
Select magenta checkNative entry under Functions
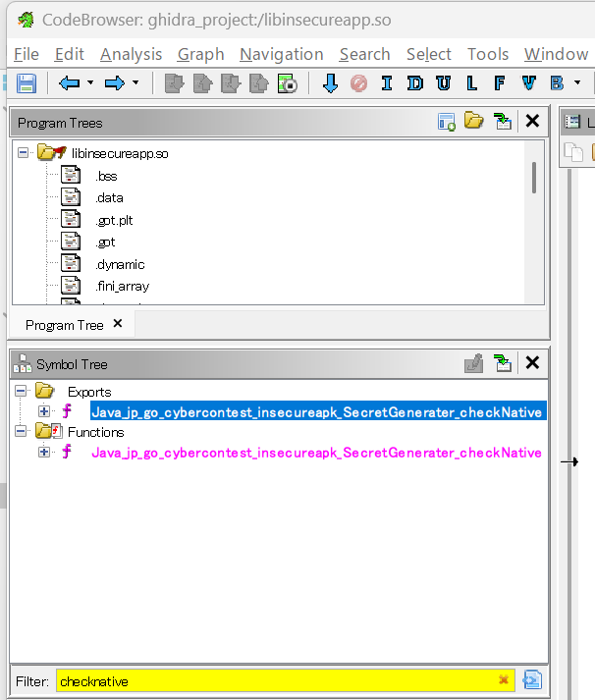pos(316,453)
